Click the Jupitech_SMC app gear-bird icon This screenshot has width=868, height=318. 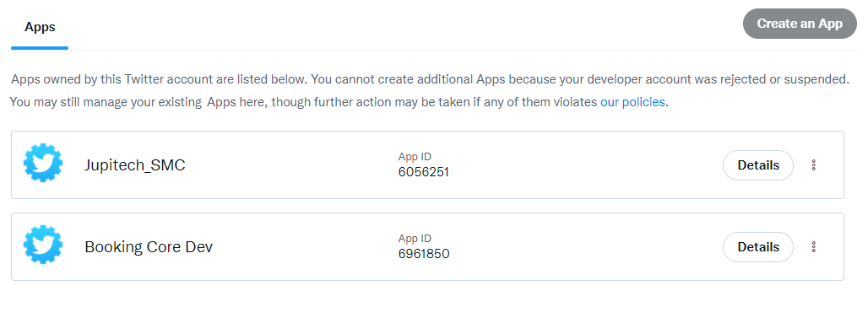click(x=42, y=163)
